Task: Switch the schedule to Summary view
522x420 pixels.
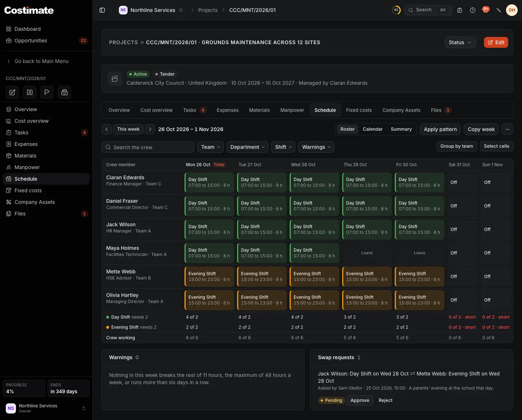Action: click(401, 129)
